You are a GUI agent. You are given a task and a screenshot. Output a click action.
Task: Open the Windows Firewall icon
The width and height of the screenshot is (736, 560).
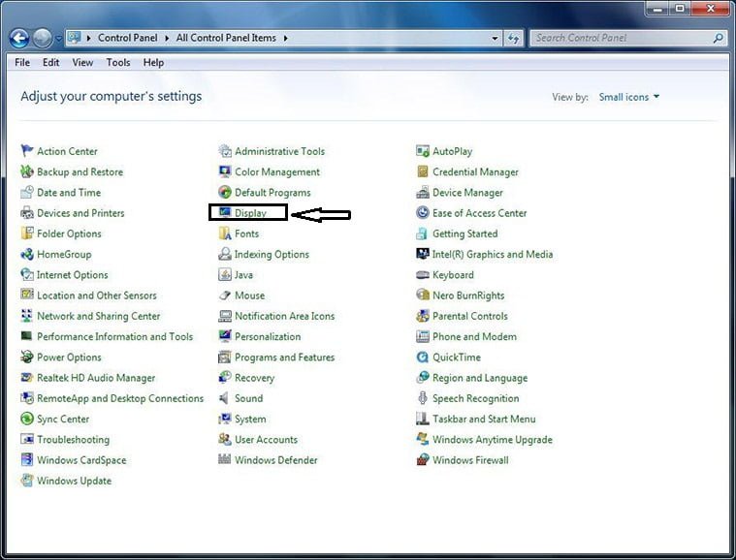(423, 459)
